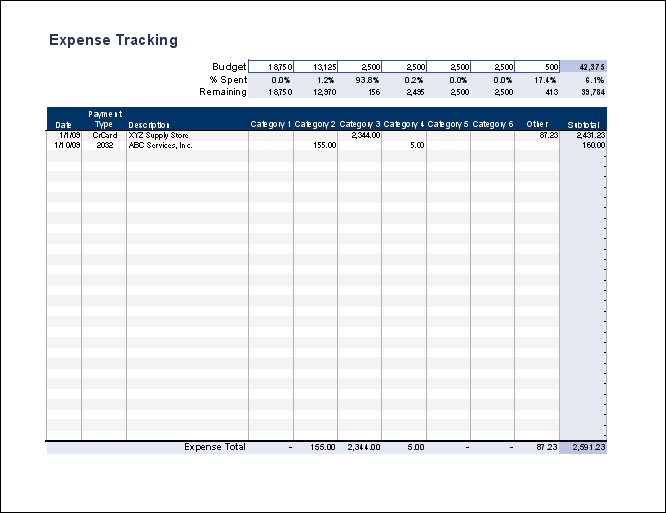Click the Category 6 column header
Viewport: 666px width, 513px height.
492,124
